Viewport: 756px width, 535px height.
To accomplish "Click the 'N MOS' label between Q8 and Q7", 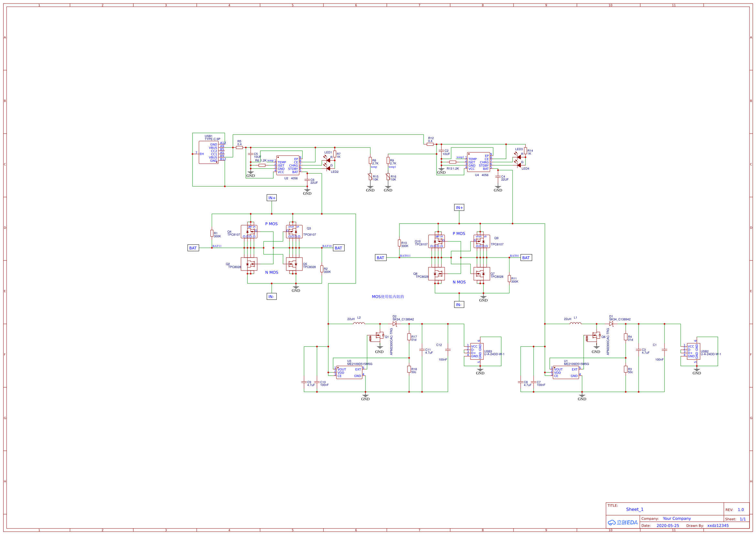I will click(x=459, y=282).
